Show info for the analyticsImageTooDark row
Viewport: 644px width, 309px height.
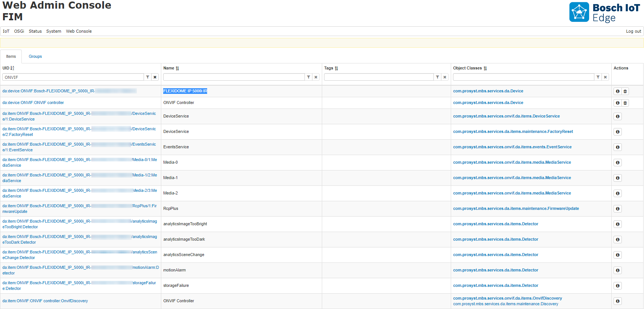click(x=617, y=240)
